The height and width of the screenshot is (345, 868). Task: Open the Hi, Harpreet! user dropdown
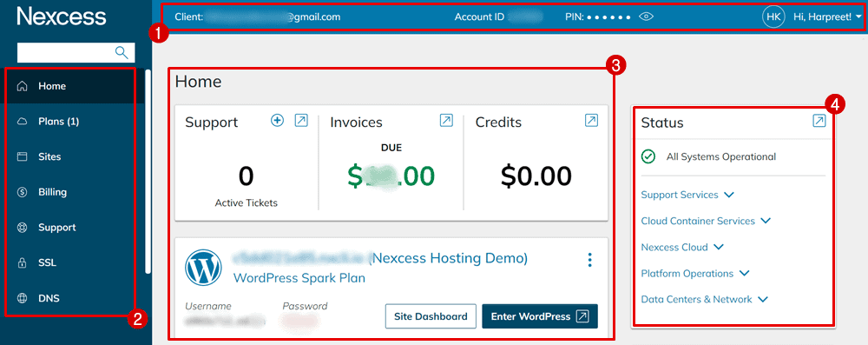[x=827, y=17]
